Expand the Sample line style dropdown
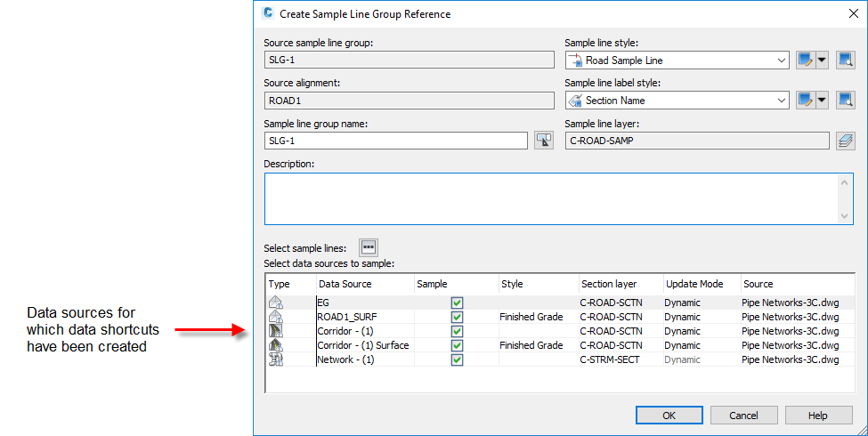 click(781, 61)
